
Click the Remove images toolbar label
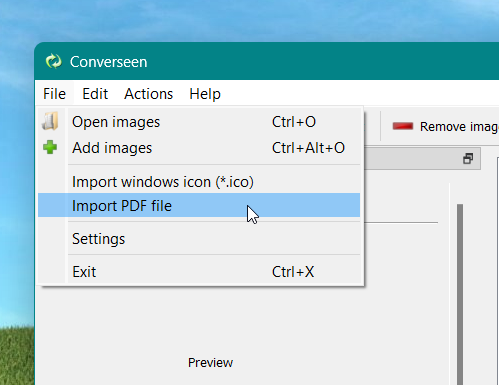tap(459, 127)
